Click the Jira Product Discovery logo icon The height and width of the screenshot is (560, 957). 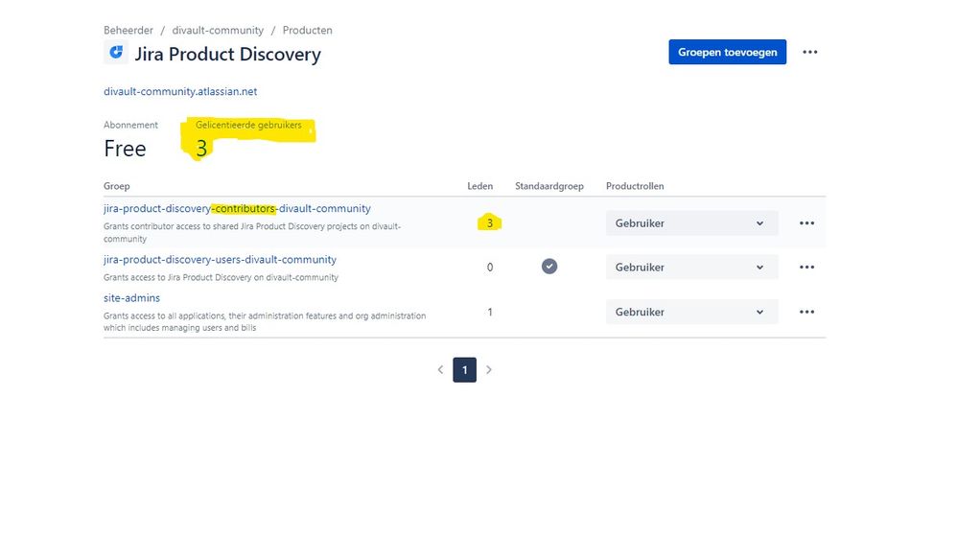(116, 53)
